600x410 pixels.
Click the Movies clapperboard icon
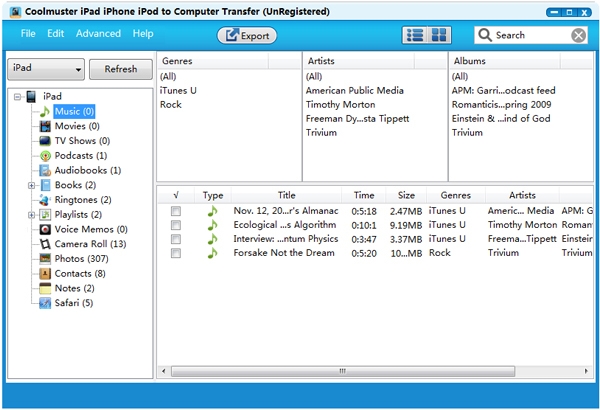tap(45, 126)
